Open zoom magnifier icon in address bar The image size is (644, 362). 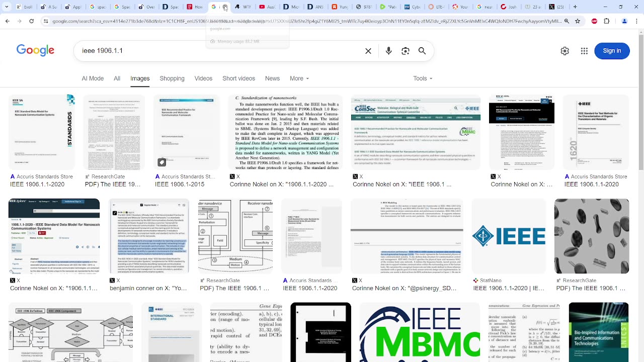click(x=567, y=22)
